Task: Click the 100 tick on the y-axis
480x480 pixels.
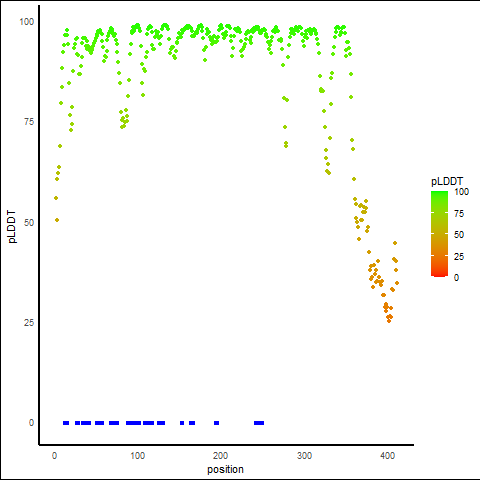Action: tap(27, 22)
